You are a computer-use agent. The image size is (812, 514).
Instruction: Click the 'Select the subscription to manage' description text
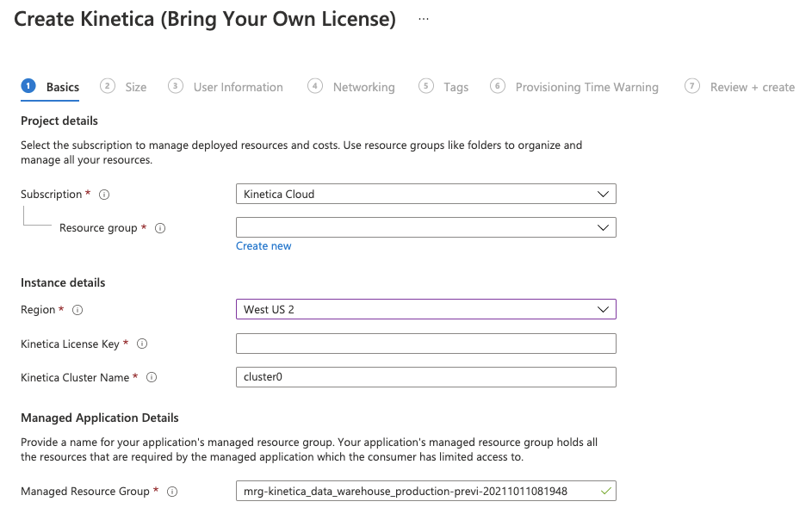click(x=301, y=152)
